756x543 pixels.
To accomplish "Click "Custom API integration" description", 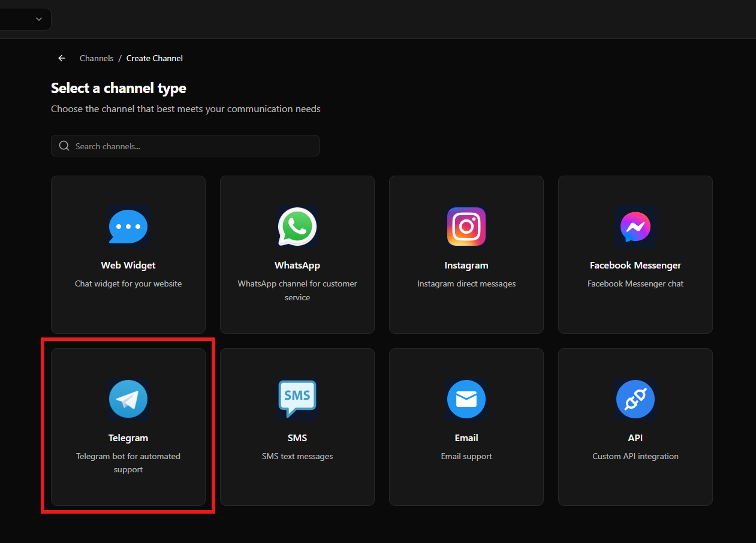I will point(635,456).
